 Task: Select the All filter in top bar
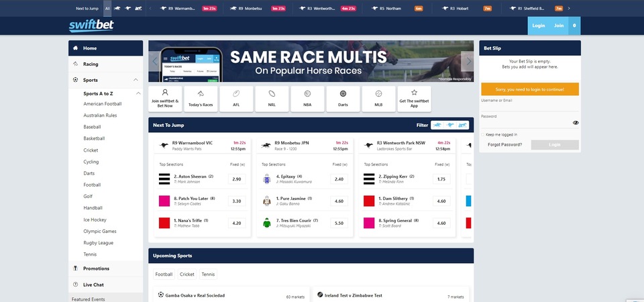[x=107, y=8]
